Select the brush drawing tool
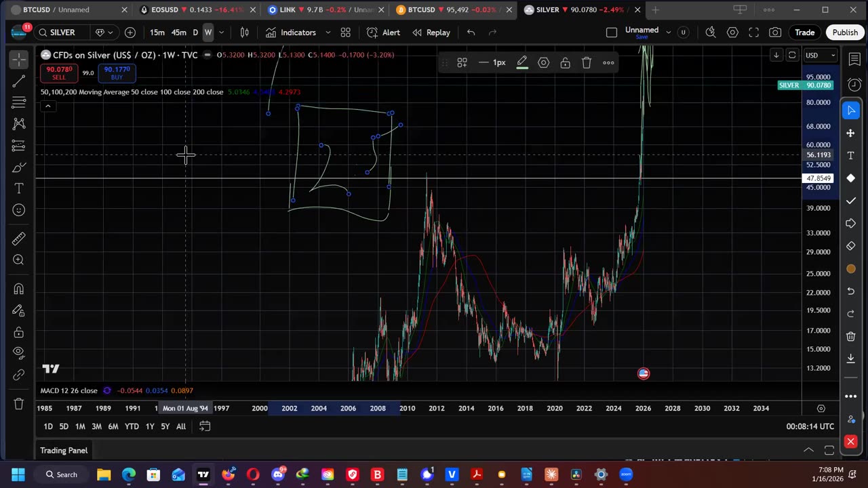868x488 pixels. (19, 167)
